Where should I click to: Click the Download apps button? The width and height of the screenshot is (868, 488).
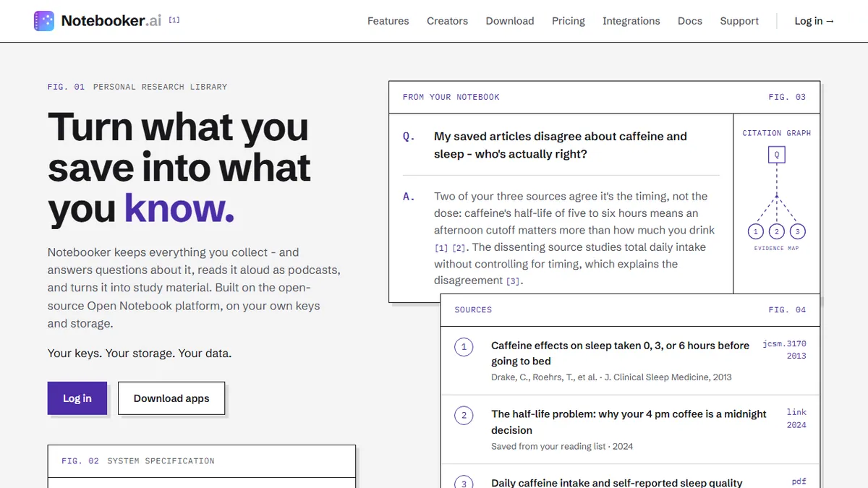click(171, 398)
